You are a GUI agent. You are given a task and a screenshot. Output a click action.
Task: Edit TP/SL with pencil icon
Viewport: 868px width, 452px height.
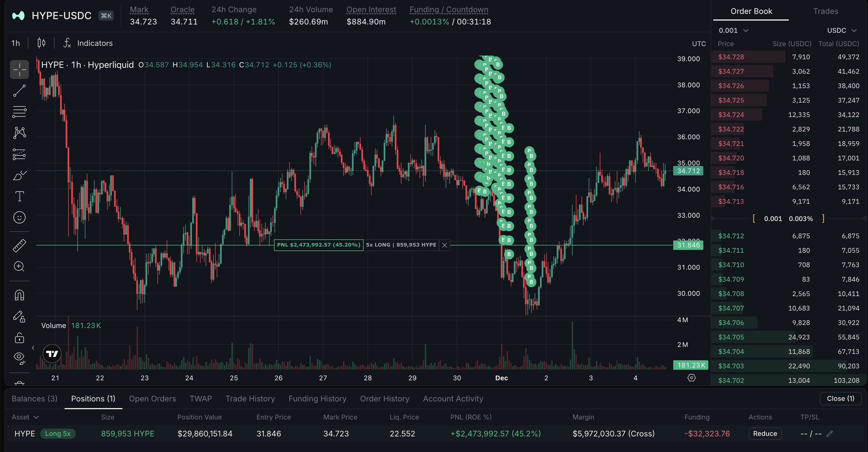point(830,434)
